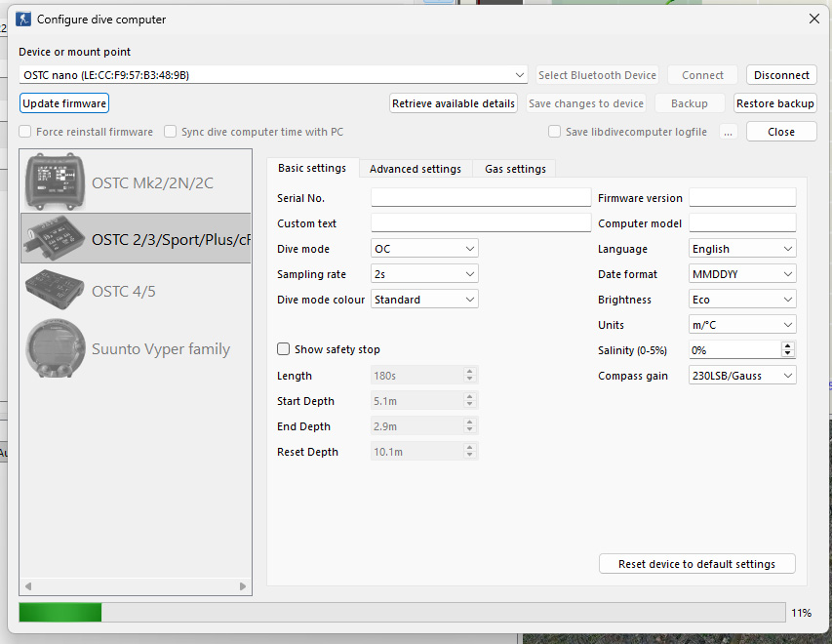Image resolution: width=832 pixels, height=644 pixels.
Task: Select the OSTC Mk2/2N/2C device thumbnail
Action: pos(55,181)
